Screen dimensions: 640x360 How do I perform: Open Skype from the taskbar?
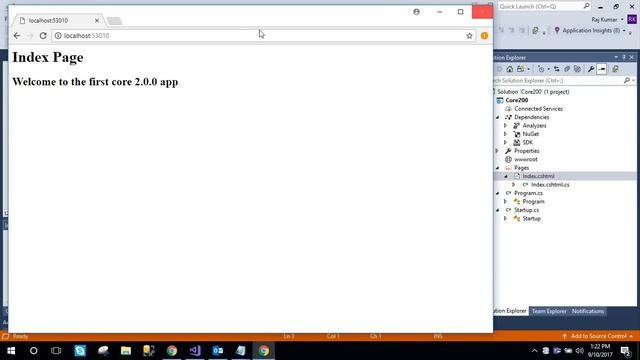pos(80,351)
